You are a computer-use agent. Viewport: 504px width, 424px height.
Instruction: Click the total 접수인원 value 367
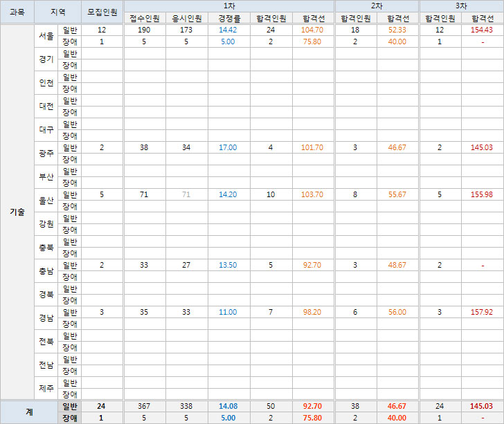[x=144, y=406]
